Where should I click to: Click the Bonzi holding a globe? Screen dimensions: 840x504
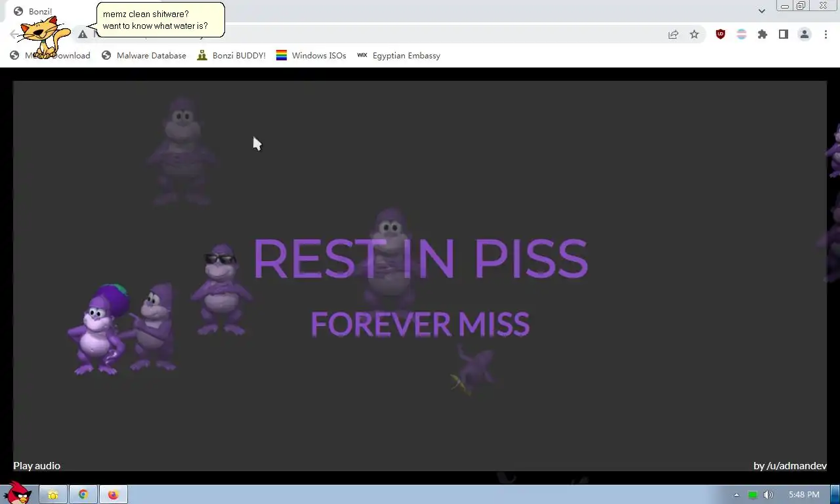[98, 330]
